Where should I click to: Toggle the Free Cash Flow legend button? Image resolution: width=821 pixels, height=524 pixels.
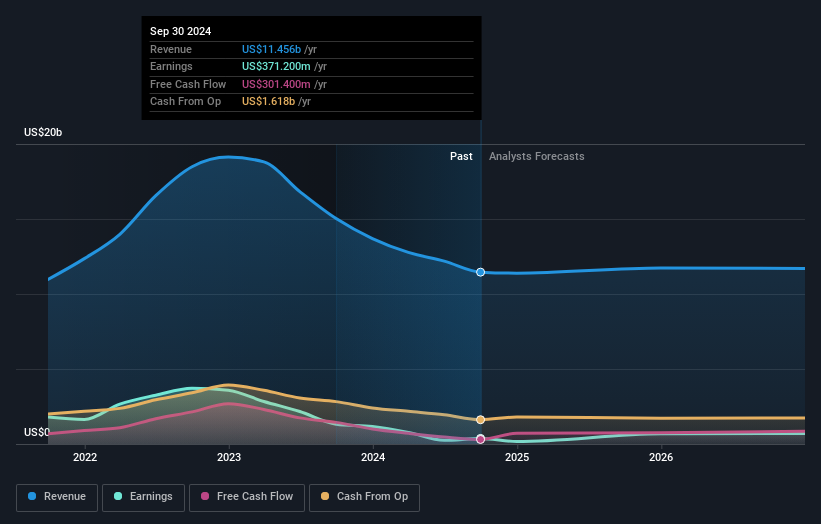247,497
